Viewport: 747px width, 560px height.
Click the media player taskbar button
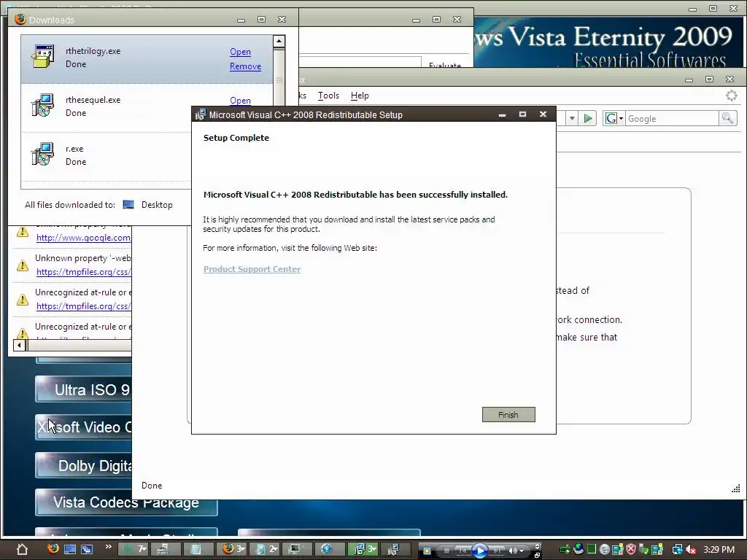(330, 549)
